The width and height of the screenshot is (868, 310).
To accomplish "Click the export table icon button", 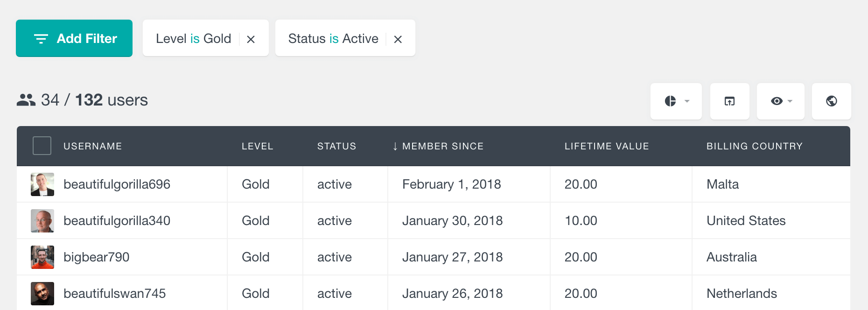I will pos(730,101).
